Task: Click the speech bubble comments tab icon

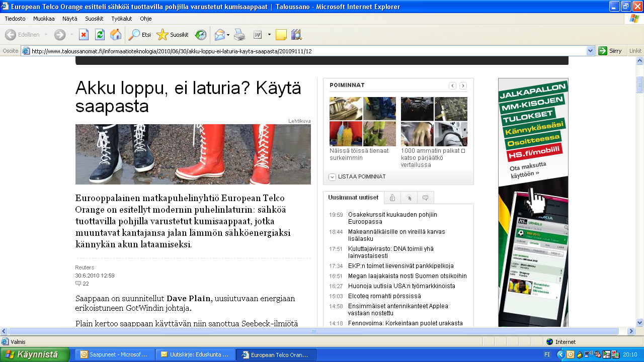Action: (426, 198)
